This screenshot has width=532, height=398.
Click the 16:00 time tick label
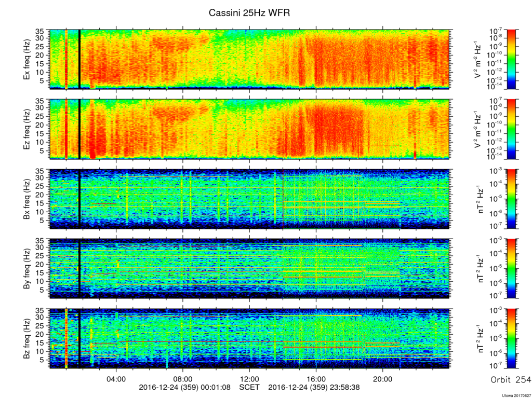pyautogui.click(x=316, y=378)
